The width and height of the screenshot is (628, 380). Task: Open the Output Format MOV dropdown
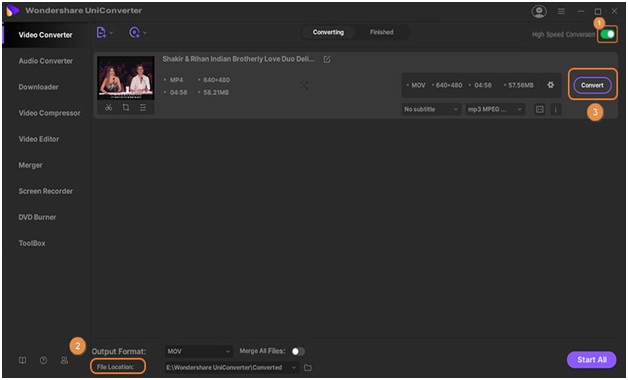coord(199,351)
